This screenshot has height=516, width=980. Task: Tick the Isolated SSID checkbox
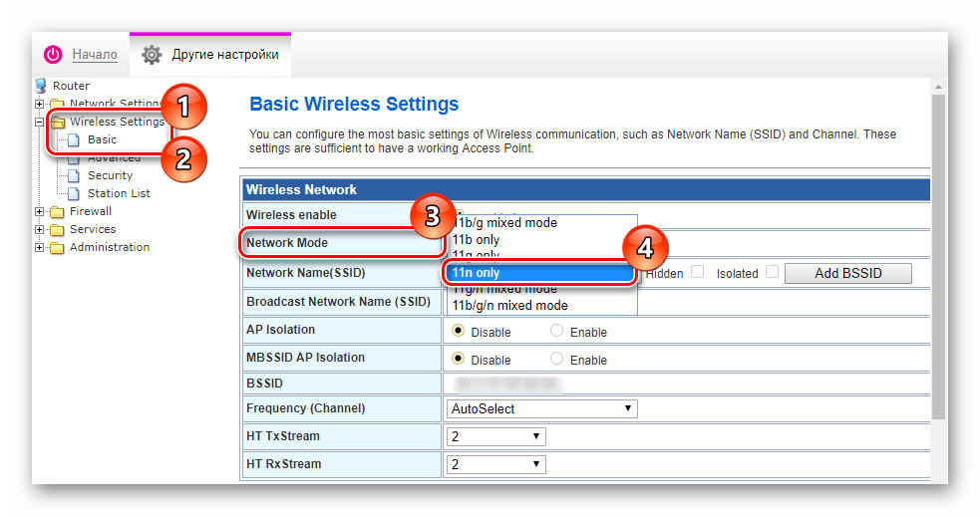click(x=772, y=272)
